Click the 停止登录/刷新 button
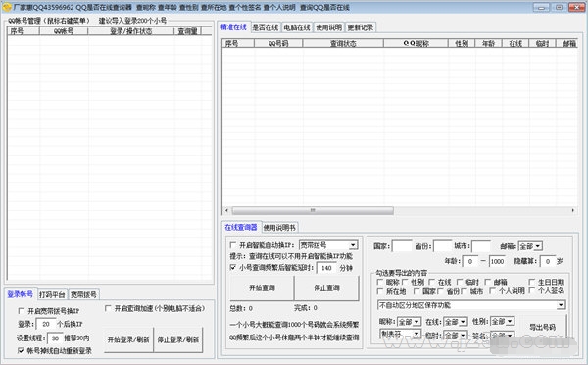 pyautogui.click(x=178, y=339)
